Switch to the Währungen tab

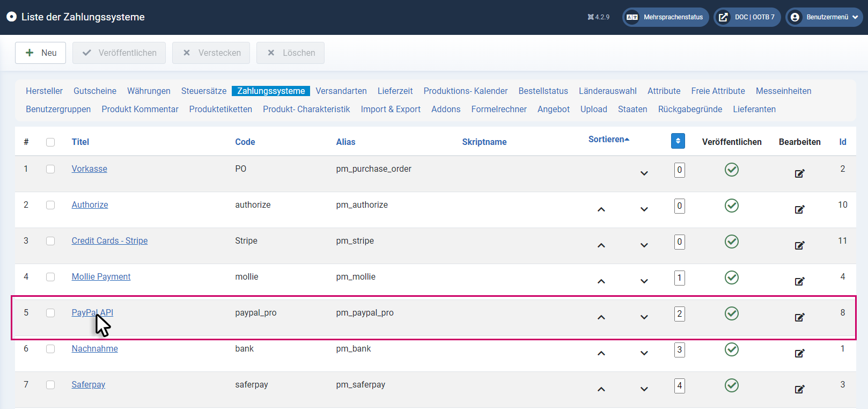149,91
